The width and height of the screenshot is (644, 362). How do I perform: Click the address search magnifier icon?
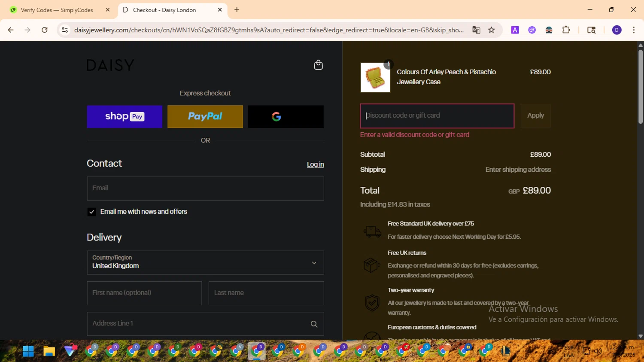[314, 324]
